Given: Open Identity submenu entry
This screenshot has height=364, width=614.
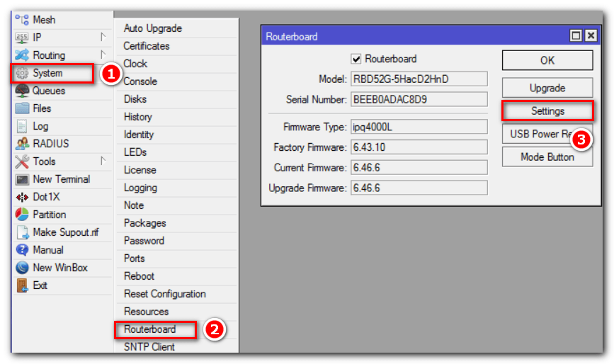Looking at the screenshot, I should [177, 135].
